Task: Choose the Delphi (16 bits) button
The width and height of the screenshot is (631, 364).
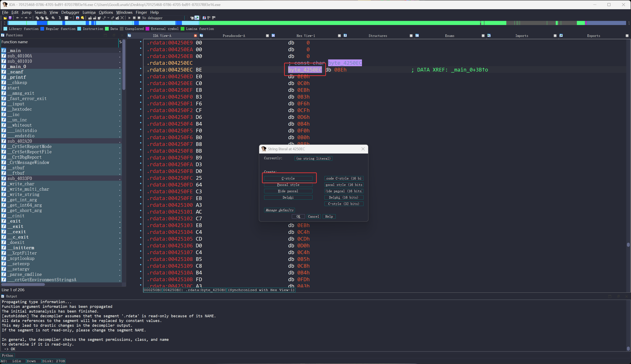Action: [x=344, y=198]
